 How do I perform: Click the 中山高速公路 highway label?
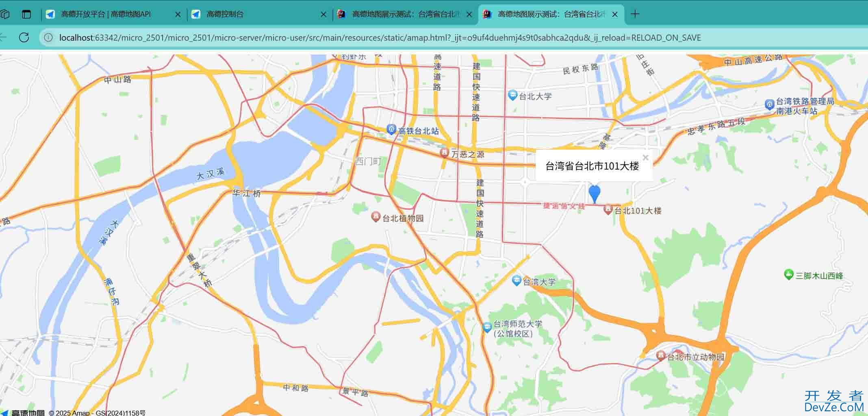(x=753, y=60)
